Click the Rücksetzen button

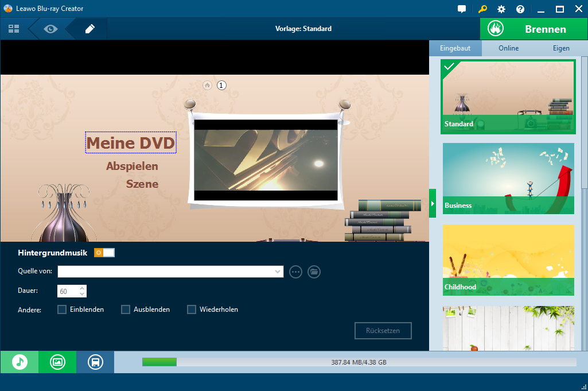(x=383, y=331)
